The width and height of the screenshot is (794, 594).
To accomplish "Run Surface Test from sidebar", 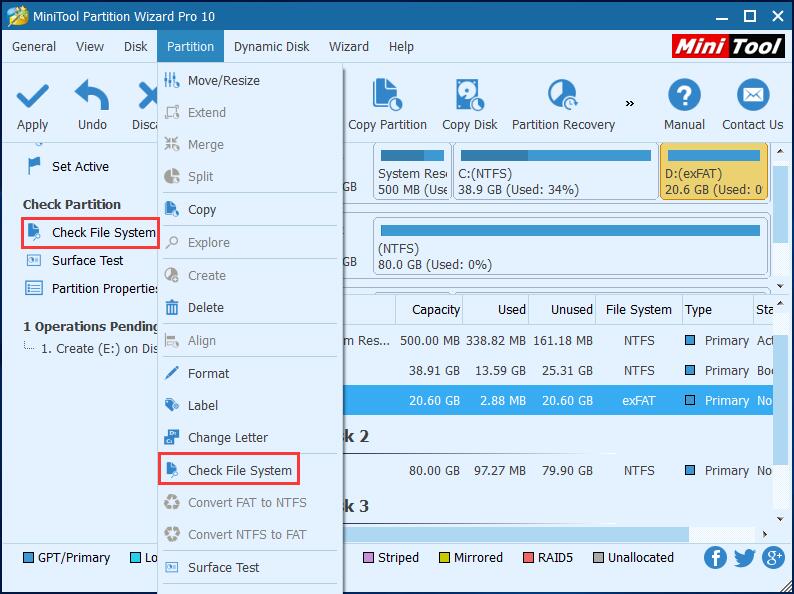I will [x=87, y=260].
